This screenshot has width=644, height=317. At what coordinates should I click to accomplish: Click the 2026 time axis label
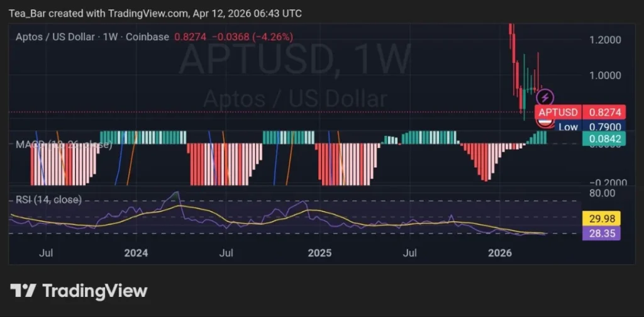click(500, 253)
